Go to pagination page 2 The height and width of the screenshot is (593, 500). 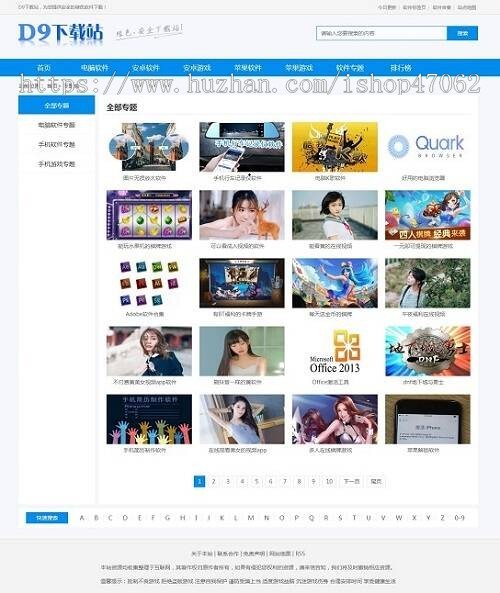(213, 481)
